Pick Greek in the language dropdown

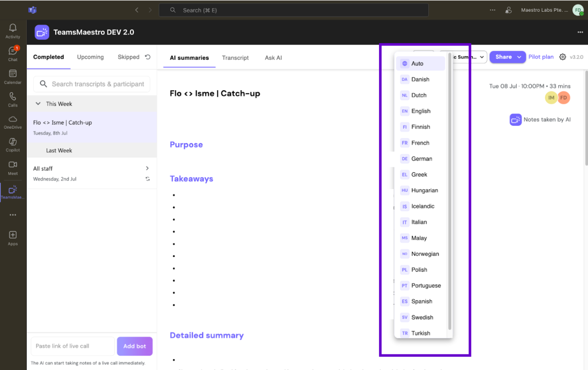click(421, 174)
